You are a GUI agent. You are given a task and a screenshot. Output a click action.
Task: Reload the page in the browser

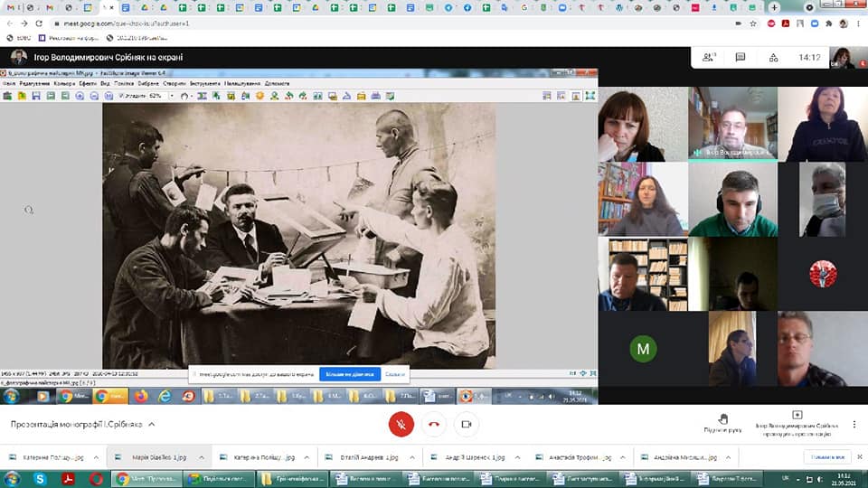(38, 23)
